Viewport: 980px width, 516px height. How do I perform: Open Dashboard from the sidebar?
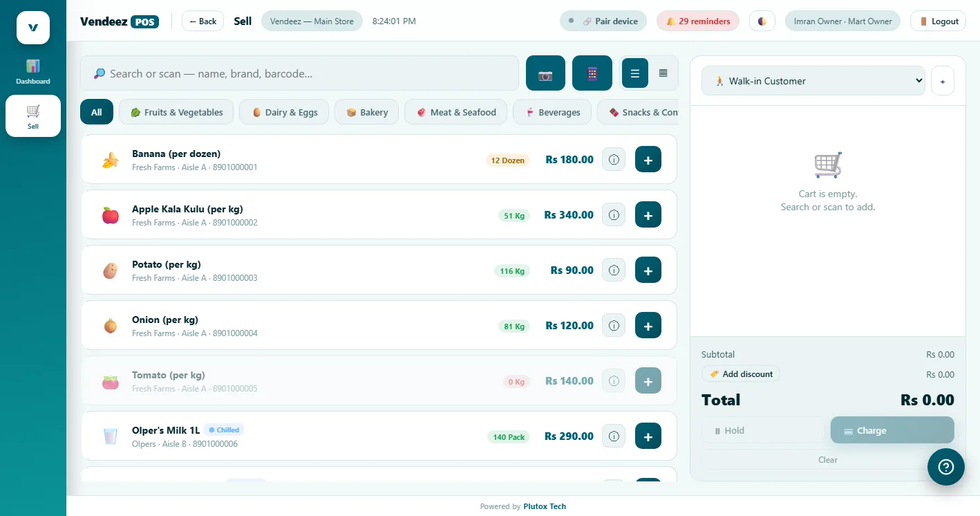click(x=33, y=72)
